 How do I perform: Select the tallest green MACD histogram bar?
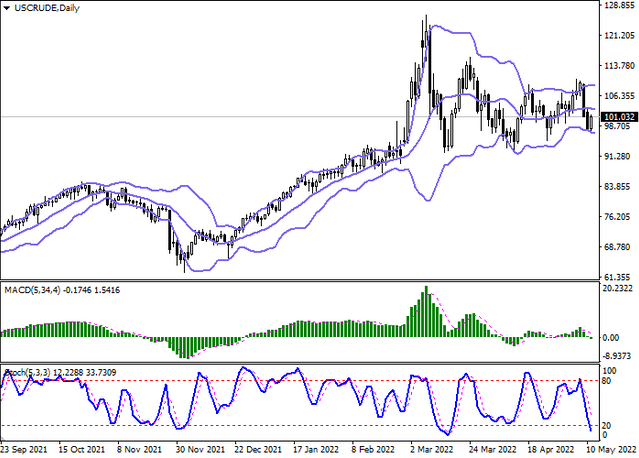(x=427, y=311)
